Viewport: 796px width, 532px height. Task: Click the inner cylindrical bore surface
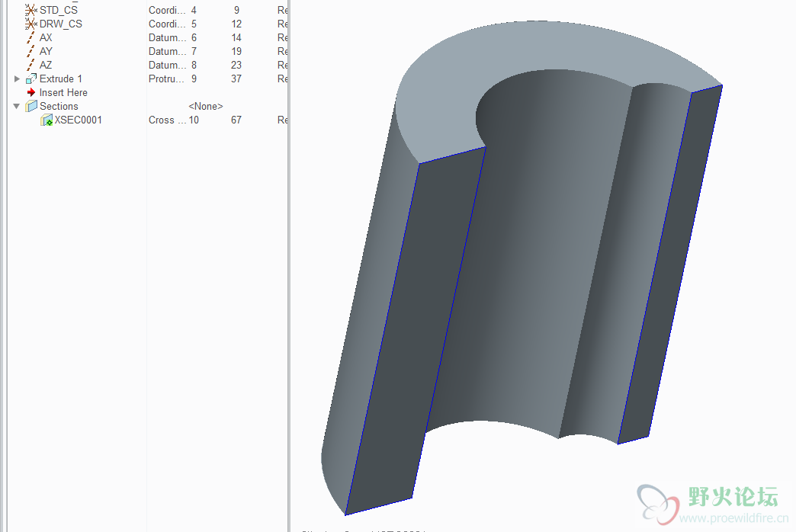click(528, 254)
